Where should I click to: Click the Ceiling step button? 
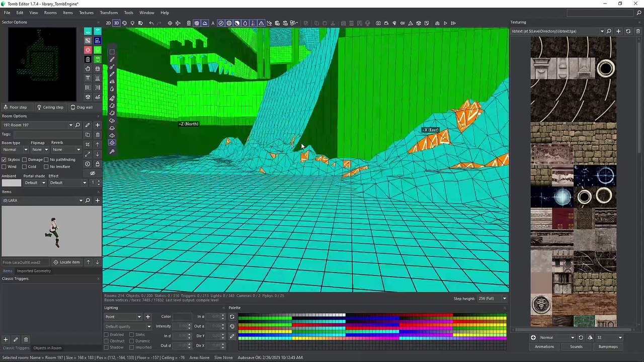[x=50, y=107]
